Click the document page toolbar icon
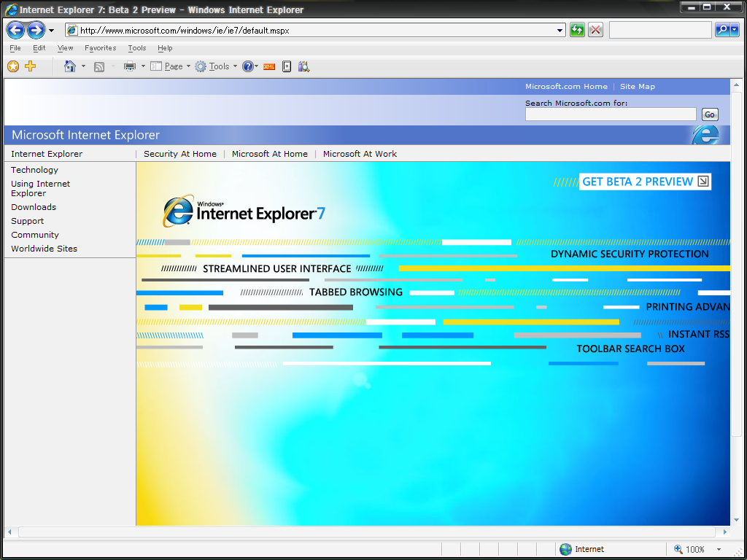 pos(286,66)
